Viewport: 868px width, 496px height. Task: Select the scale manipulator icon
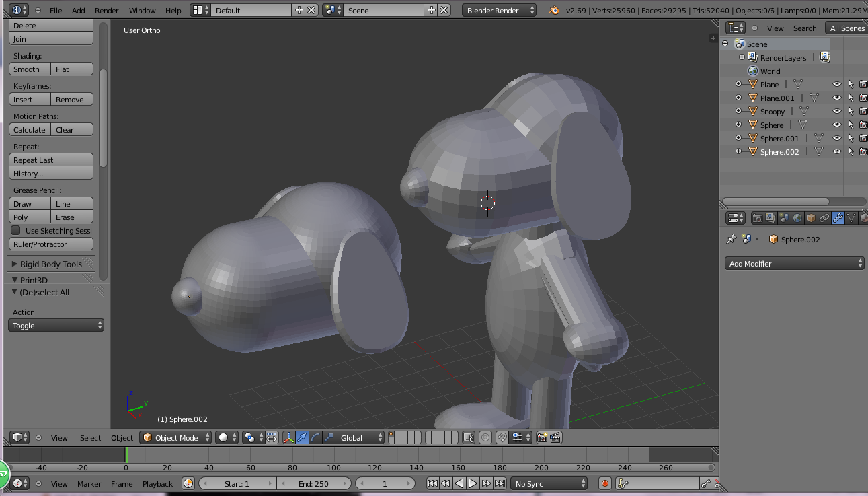(x=329, y=437)
